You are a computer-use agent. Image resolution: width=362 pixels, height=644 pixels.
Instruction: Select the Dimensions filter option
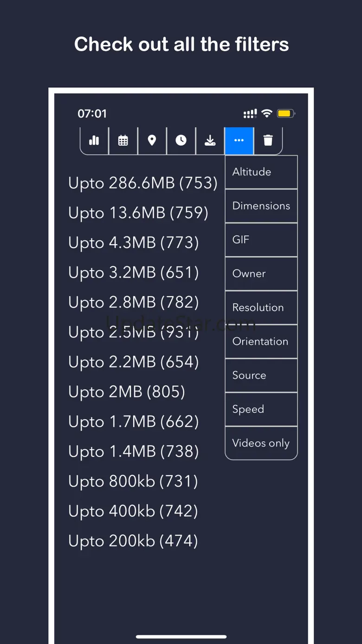(x=261, y=206)
